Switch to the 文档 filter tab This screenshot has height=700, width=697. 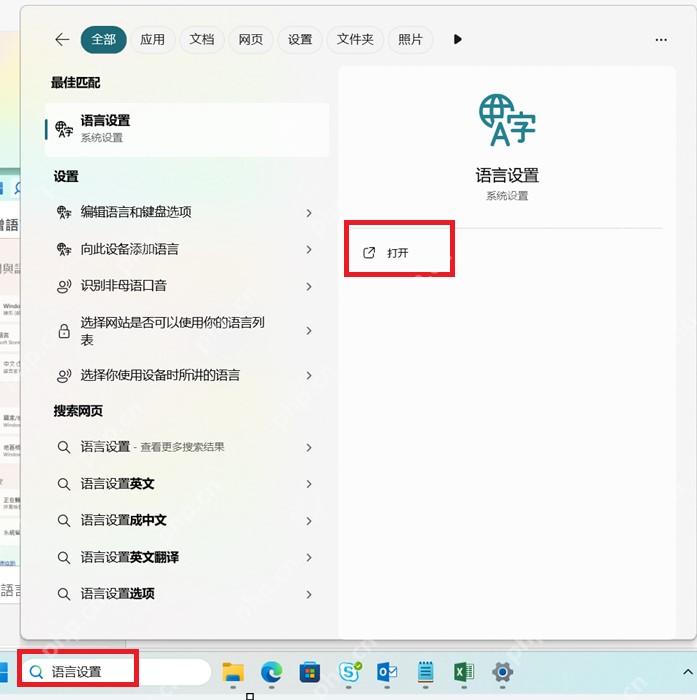(201, 40)
